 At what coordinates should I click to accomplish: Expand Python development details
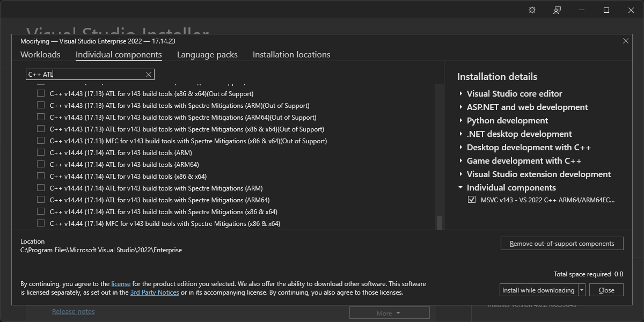click(x=460, y=121)
